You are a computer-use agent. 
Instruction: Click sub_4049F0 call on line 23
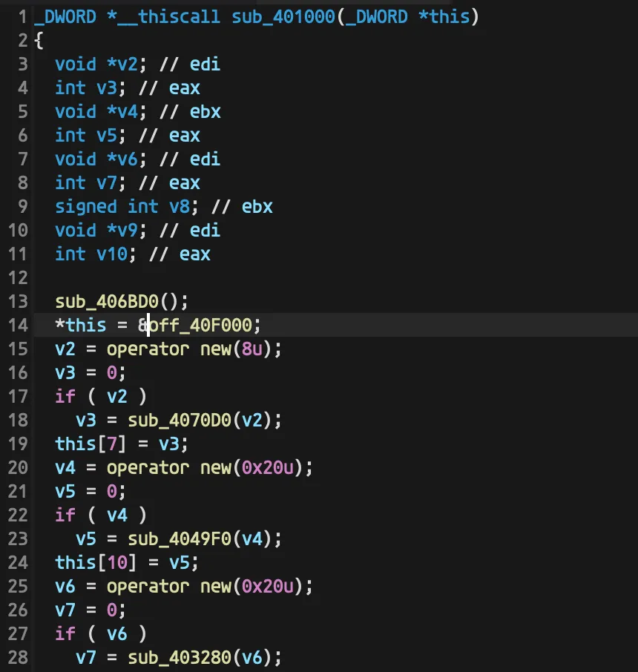pos(180,539)
